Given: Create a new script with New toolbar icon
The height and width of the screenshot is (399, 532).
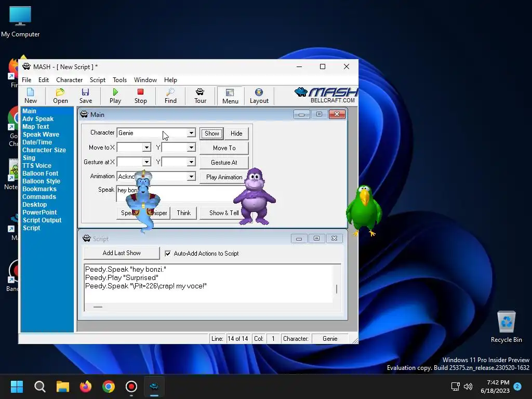Looking at the screenshot, I should [x=31, y=96].
